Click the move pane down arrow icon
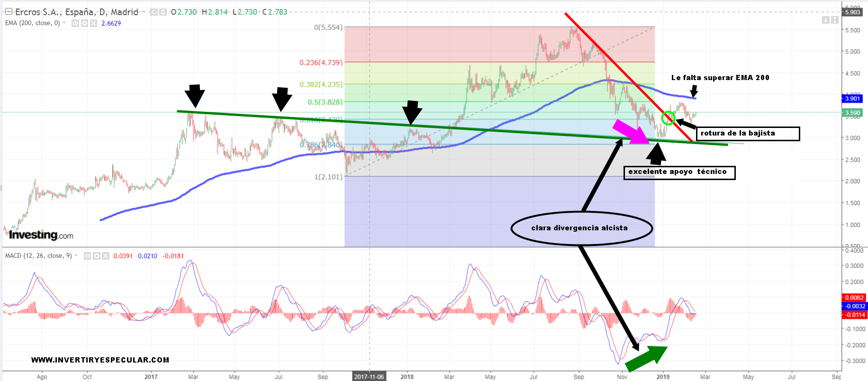Screen dimensions: 868x381 (826, 20)
